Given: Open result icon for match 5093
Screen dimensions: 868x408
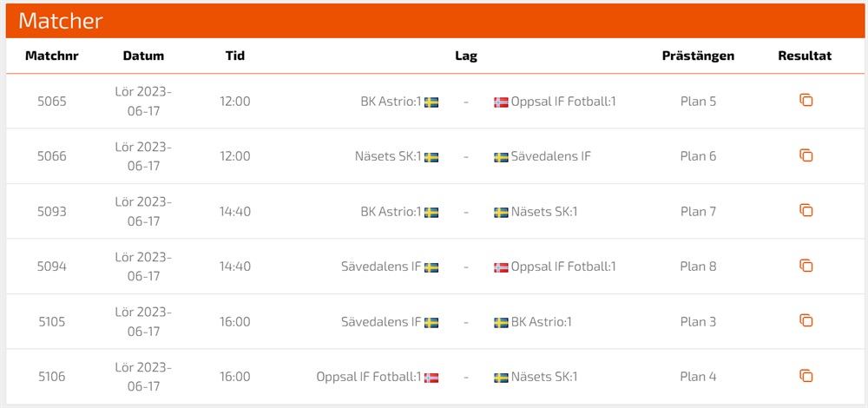Looking at the screenshot, I should point(806,211).
